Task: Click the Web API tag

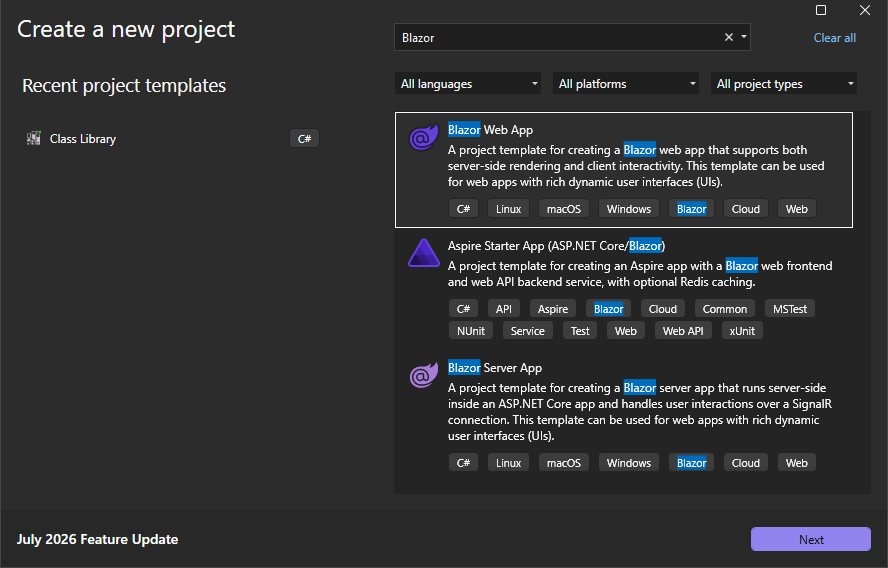Action: tap(683, 331)
